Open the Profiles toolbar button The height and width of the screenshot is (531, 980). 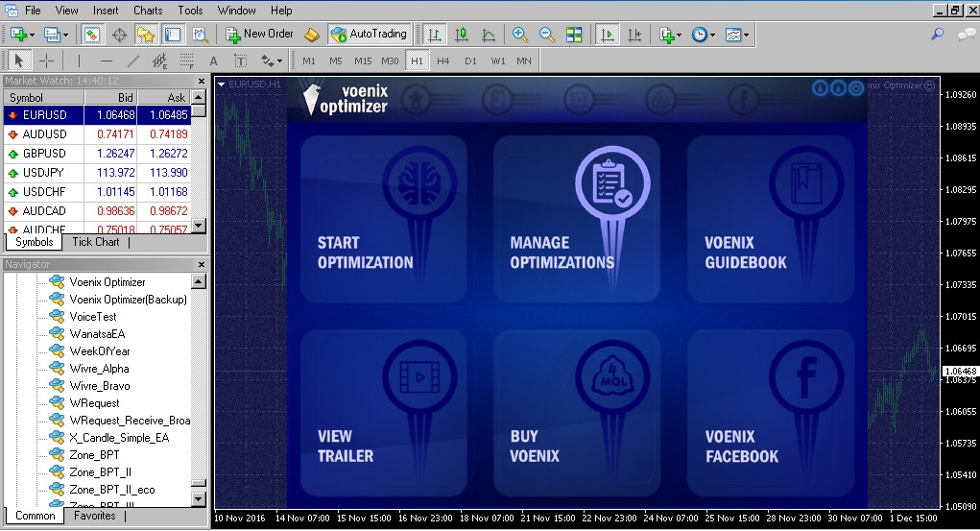click(55, 35)
